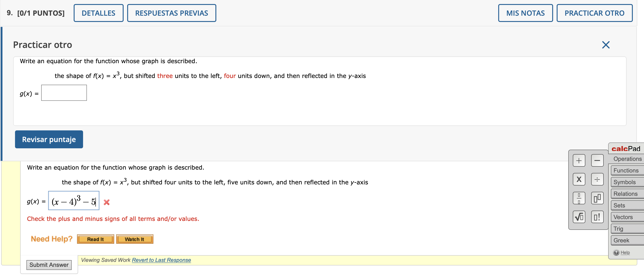Open Respuestas Previas
Screen dimensions: 644x276
(x=172, y=13)
